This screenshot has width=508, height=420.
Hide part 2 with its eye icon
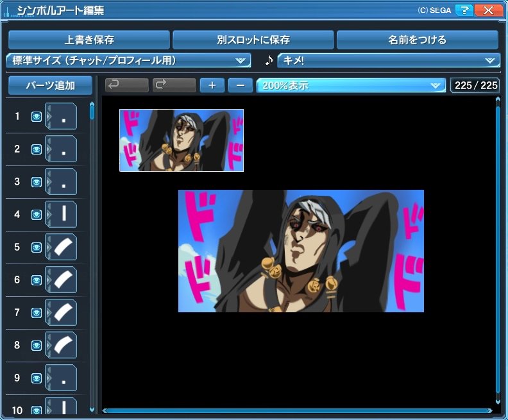[37, 149]
